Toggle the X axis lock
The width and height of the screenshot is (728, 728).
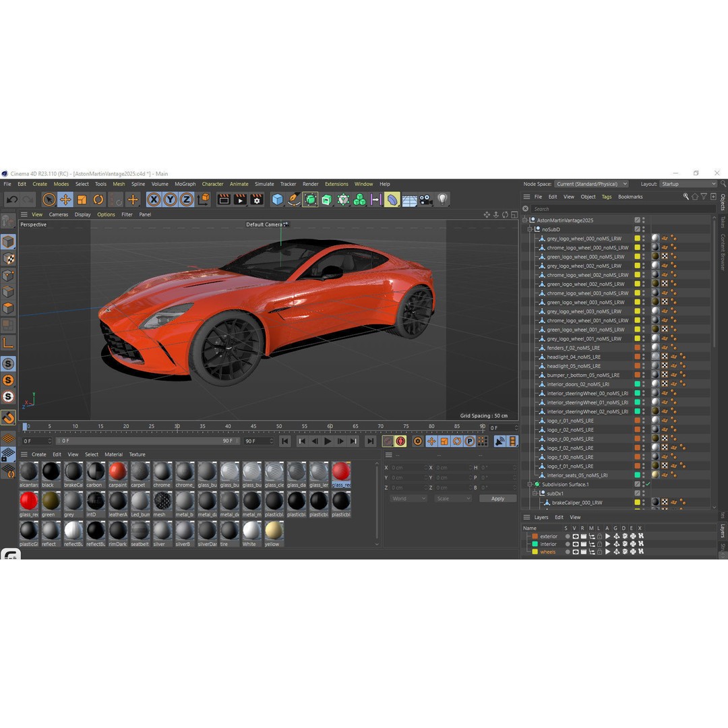click(x=154, y=200)
